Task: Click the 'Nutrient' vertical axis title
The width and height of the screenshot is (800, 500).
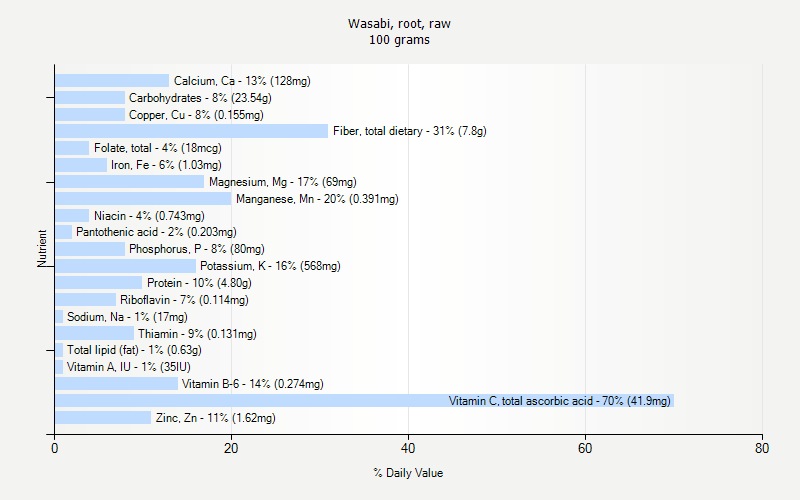Action: pyautogui.click(x=42, y=248)
